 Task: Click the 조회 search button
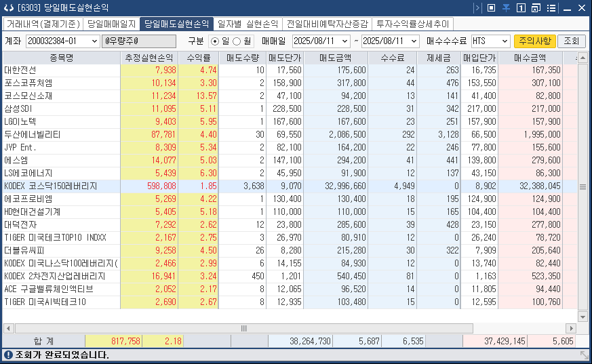point(571,41)
